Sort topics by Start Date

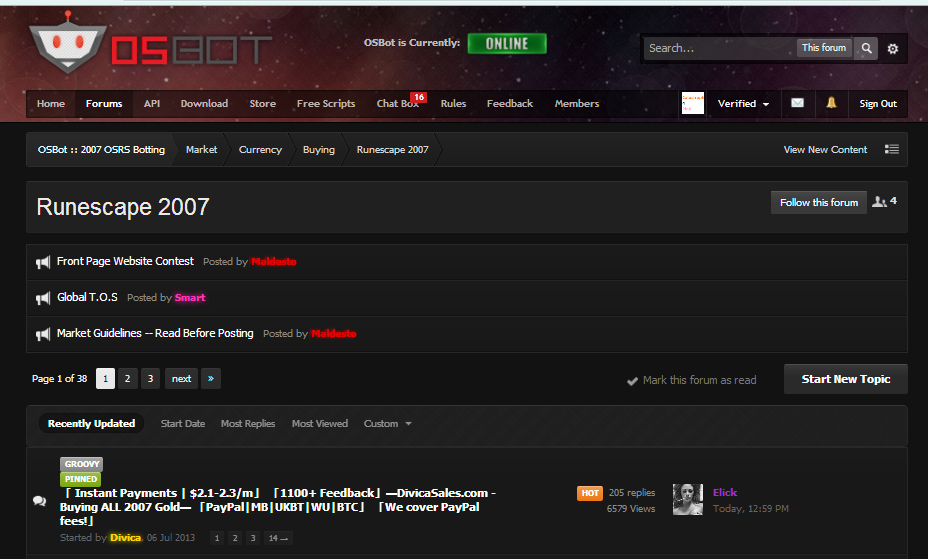click(x=183, y=424)
